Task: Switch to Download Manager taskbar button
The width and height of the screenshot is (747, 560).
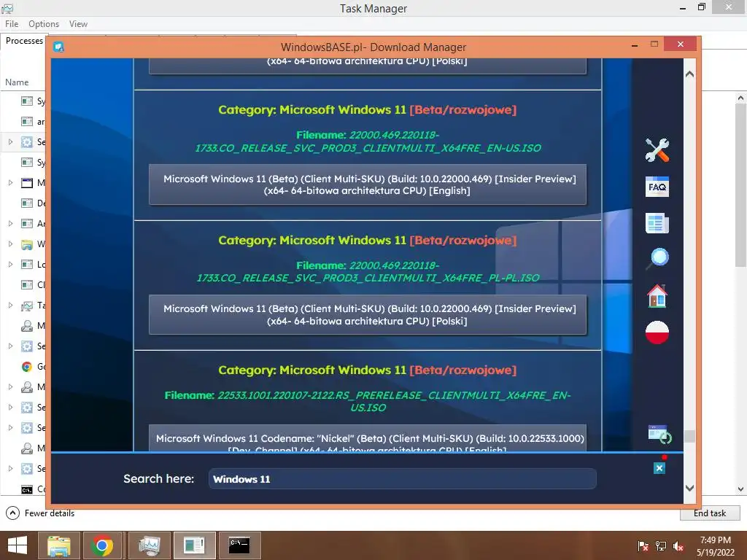Action: (x=194, y=545)
